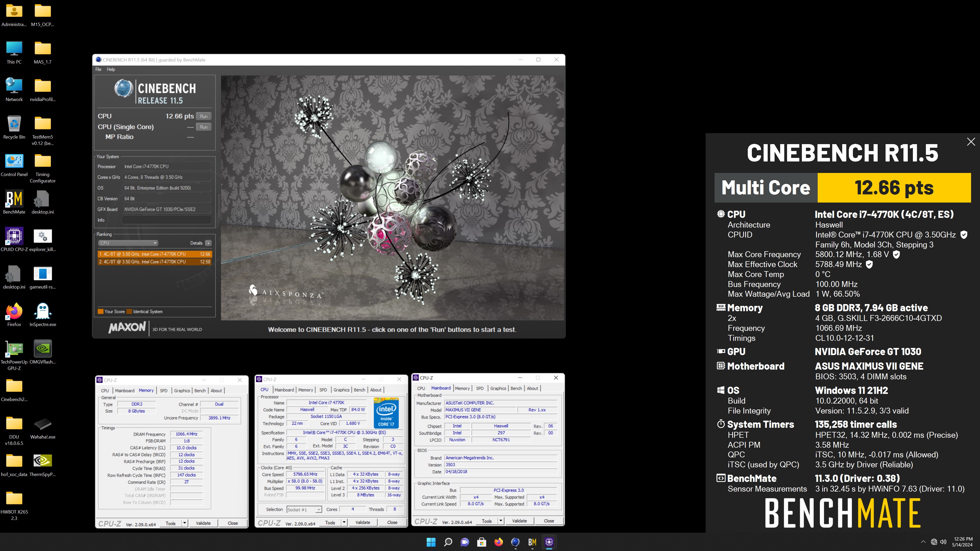The width and height of the screenshot is (980, 551).
Task: Open the TestMem5 v0.12 folder
Action: pyautogui.click(x=43, y=130)
